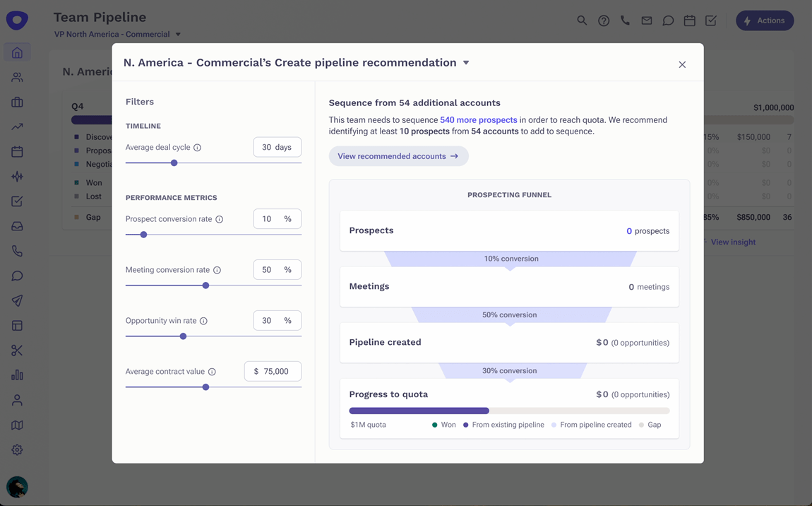This screenshot has width=812, height=506.
Task: Open the mail envelope icon in header
Action: (x=647, y=20)
